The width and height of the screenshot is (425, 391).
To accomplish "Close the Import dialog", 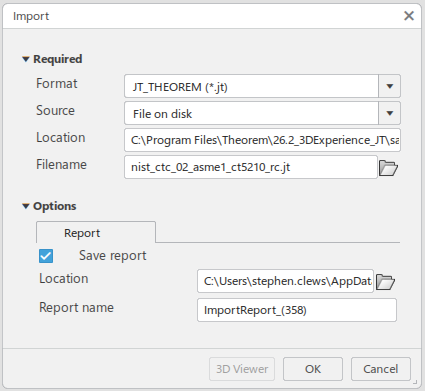I will tap(409, 16).
